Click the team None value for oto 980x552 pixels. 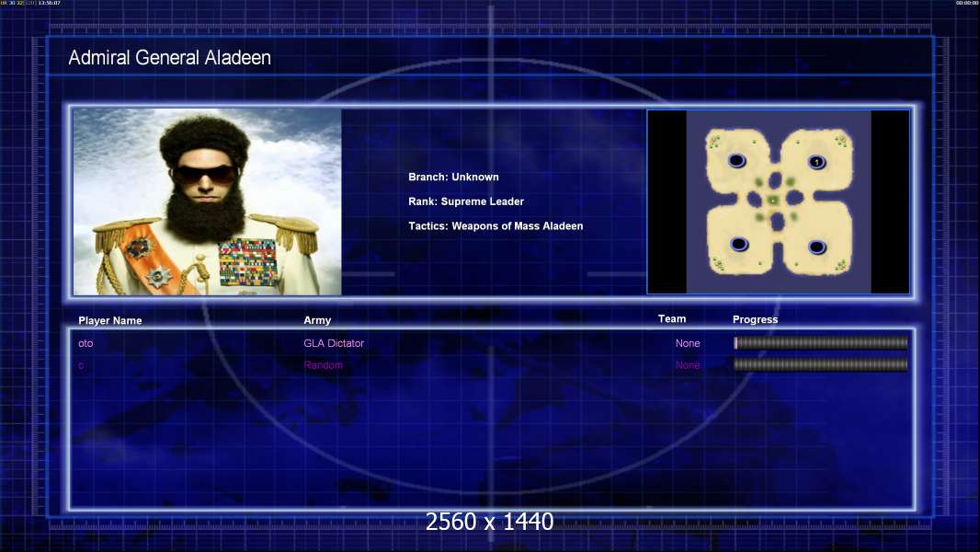click(688, 343)
